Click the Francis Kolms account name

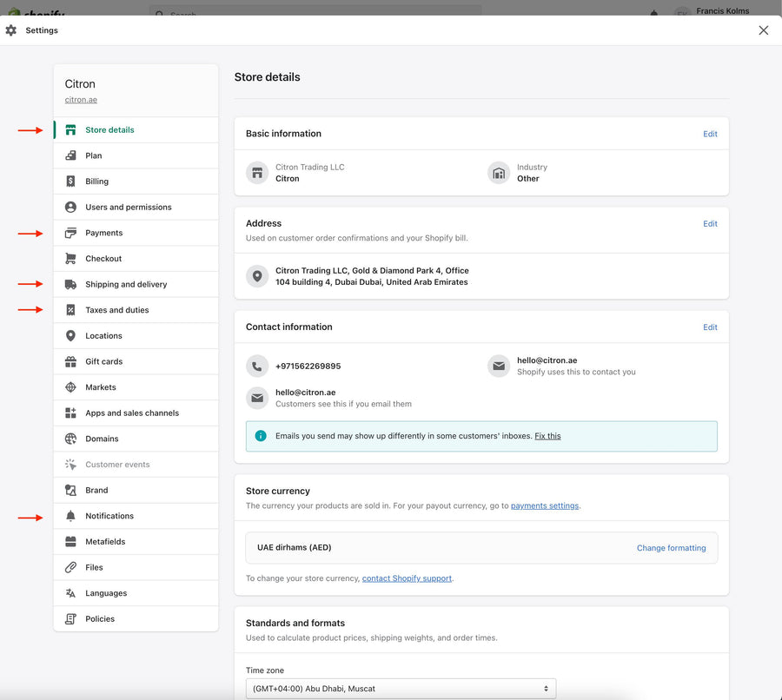pos(723,11)
